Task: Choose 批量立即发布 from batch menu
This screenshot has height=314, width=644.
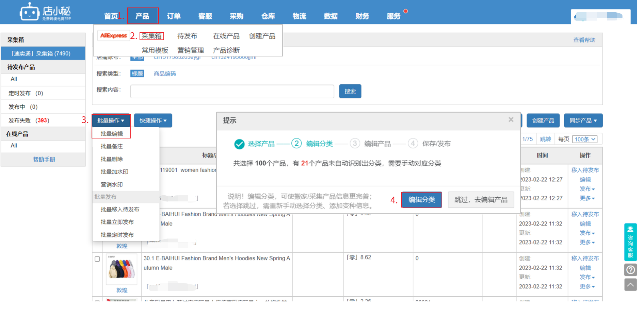Action: click(x=117, y=222)
